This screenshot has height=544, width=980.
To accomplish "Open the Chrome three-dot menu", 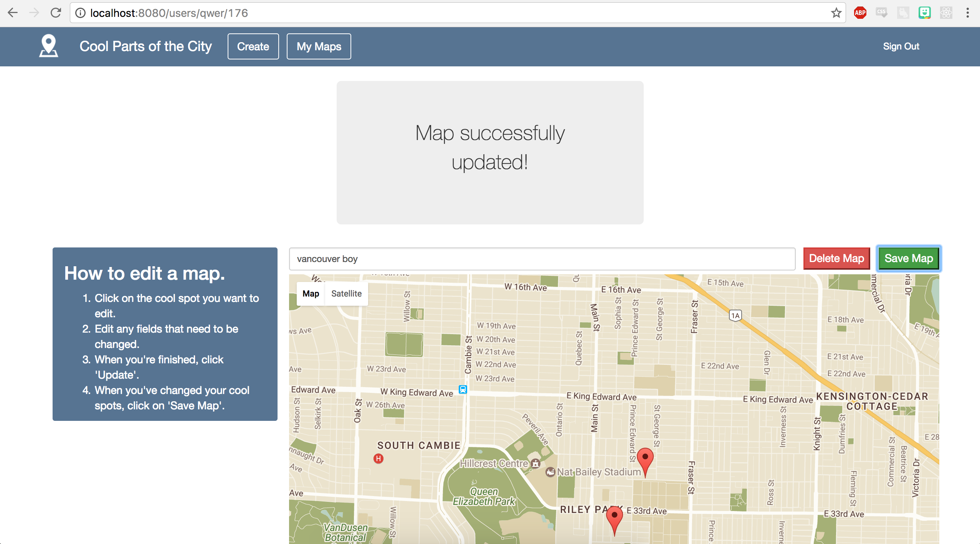I will click(x=967, y=13).
